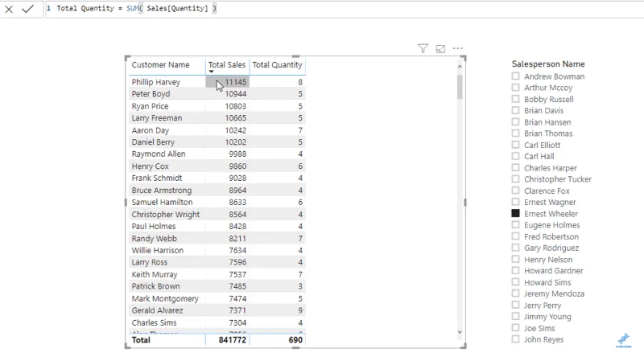Check Jerry Perry checkbox

[x=515, y=305]
